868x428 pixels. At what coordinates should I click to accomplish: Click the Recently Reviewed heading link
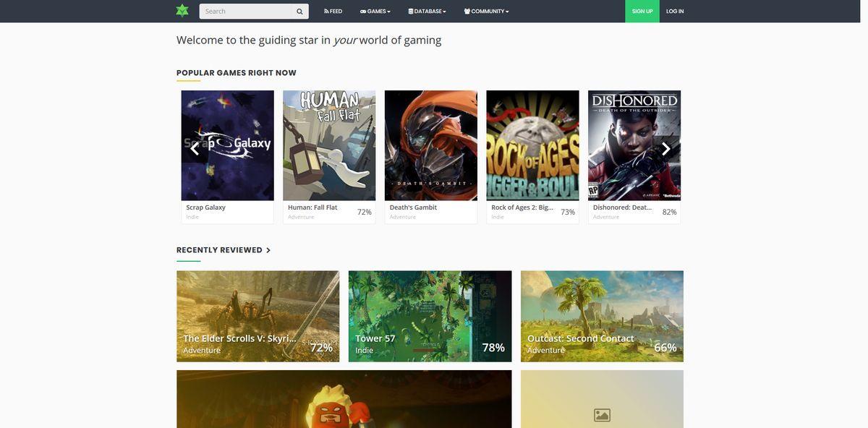pyautogui.click(x=219, y=250)
